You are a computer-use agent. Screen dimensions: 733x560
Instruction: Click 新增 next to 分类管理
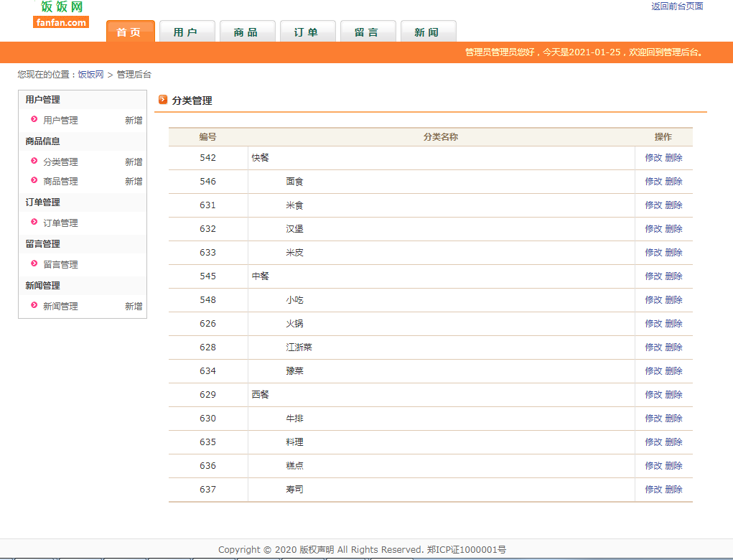[x=134, y=162]
